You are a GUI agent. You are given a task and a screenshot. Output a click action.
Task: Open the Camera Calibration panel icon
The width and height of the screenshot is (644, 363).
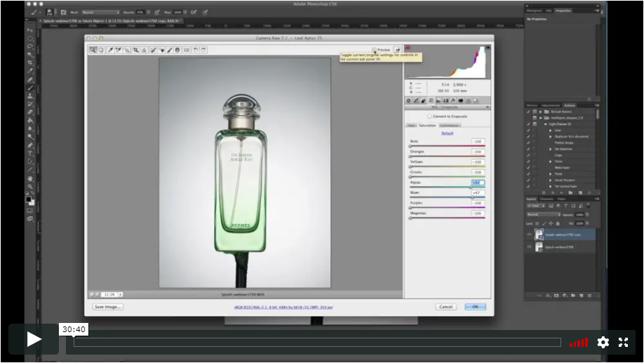pyautogui.click(x=460, y=100)
